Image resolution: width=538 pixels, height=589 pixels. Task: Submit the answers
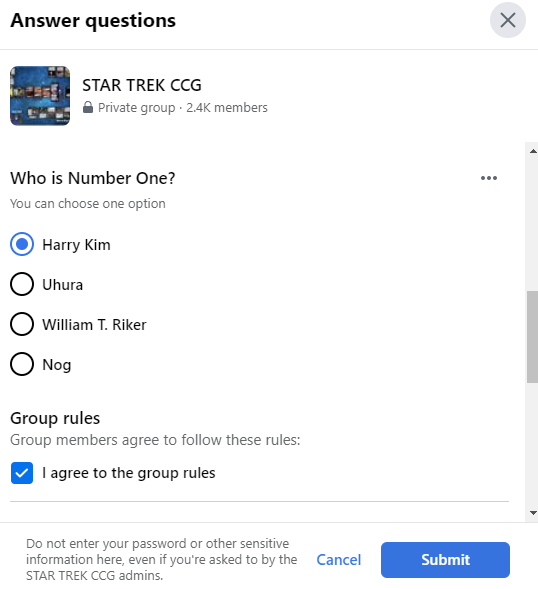pyautogui.click(x=445, y=560)
